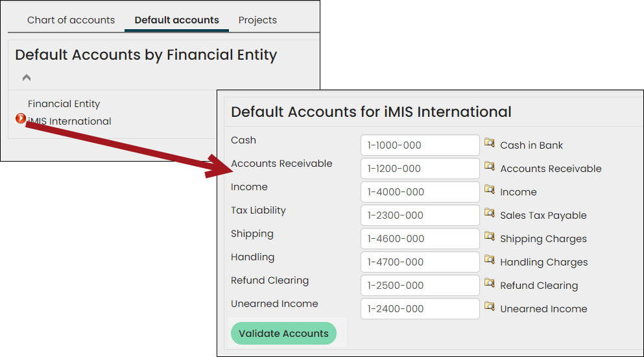Screen dimensions: 644x357
Task: Open account lookup icon for Tax Liability
Action: click(489, 213)
